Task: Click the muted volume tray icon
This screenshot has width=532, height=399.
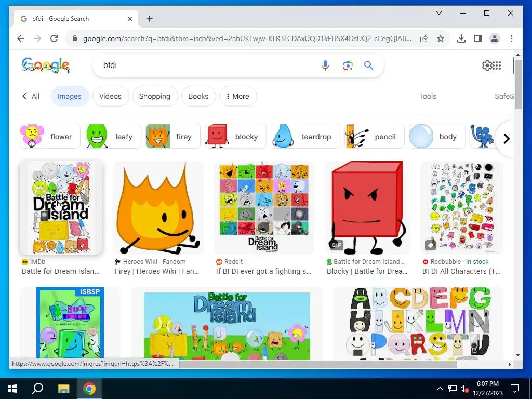Action: 464,389
